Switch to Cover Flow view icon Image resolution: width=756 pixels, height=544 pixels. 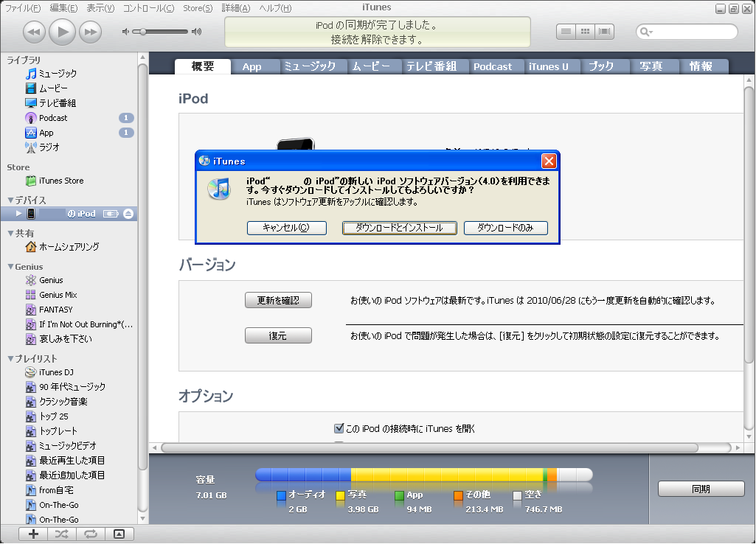coord(605,31)
